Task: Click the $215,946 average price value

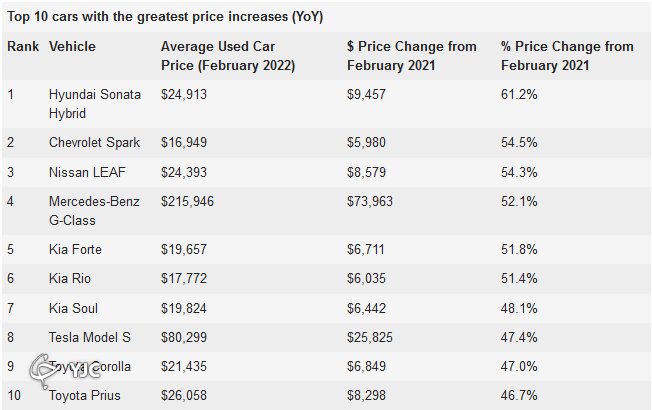Action: [187, 201]
